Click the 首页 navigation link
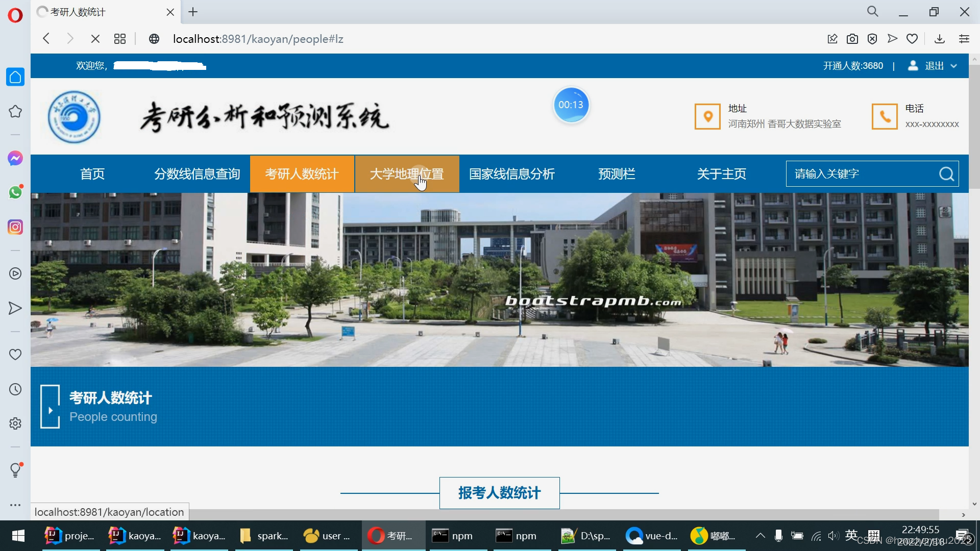Screen dimensions: 980x551 [x=92, y=174]
